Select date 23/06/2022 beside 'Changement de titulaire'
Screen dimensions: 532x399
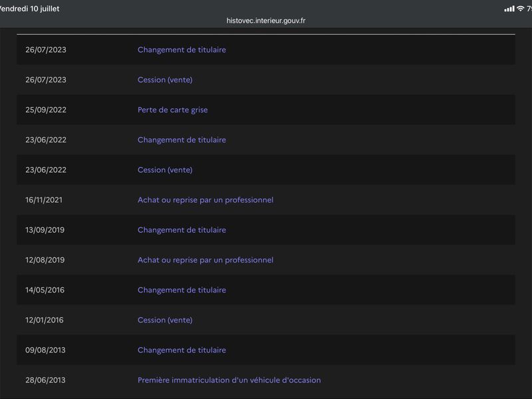coord(46,140)
